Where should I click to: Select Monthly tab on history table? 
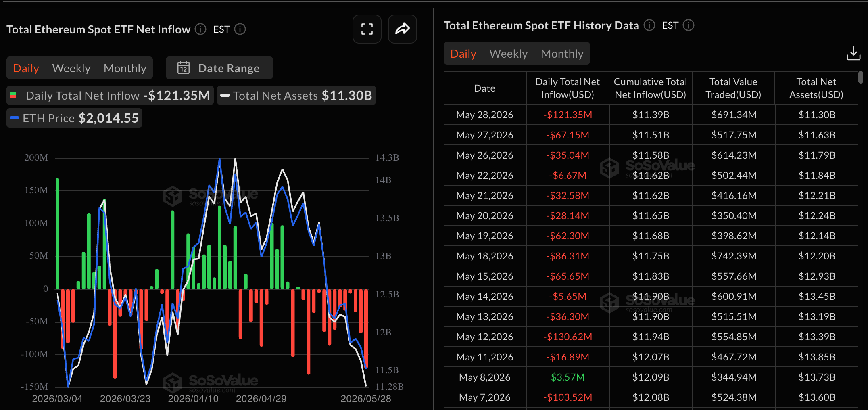(562, 54)
